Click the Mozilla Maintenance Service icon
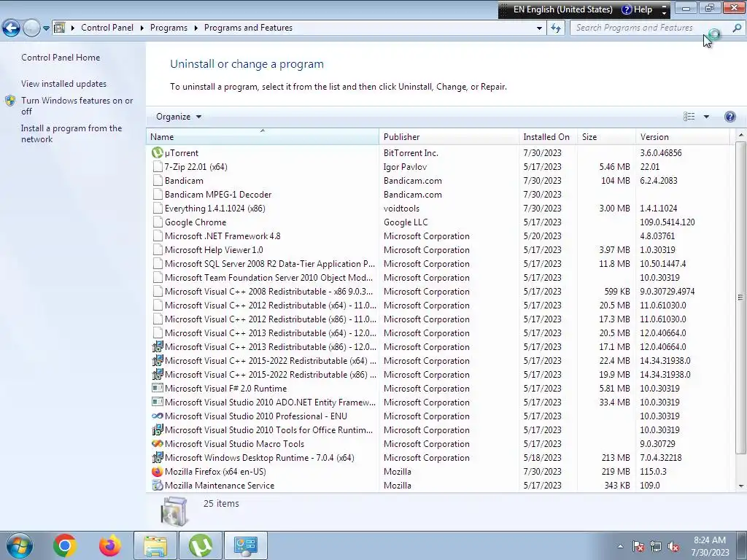Screen dimensions: 747x560 pyautogui.click(x=158, y=485)
